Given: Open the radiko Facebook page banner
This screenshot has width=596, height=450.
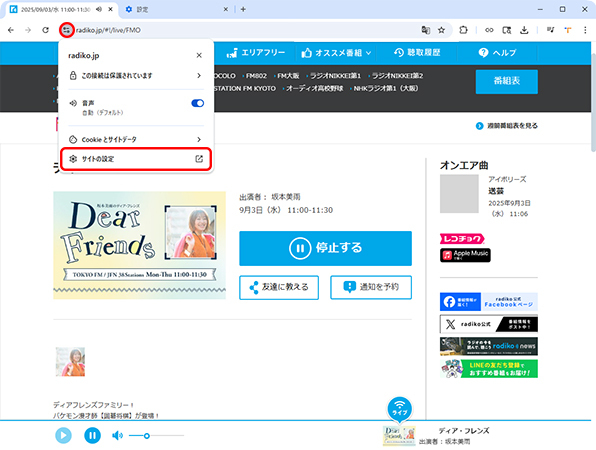Looking at the screenshot, I should [x=489, y=302].
